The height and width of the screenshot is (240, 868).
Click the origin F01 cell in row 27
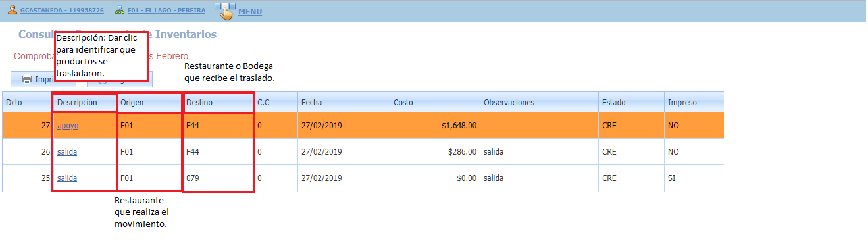click(149, 125)
